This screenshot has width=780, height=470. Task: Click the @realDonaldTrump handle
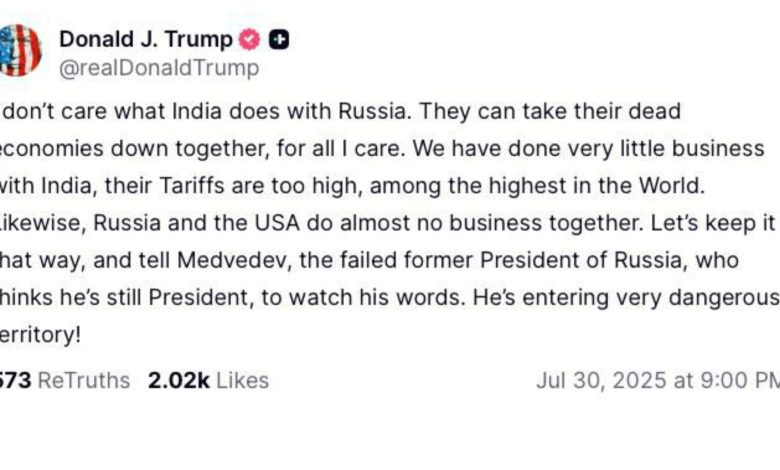pyautogui.click(x=159, y=68)
